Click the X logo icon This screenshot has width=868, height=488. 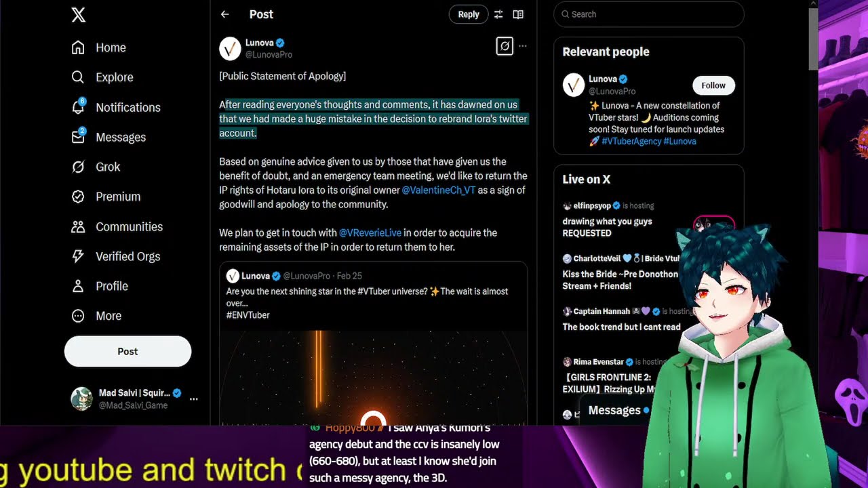79,14
